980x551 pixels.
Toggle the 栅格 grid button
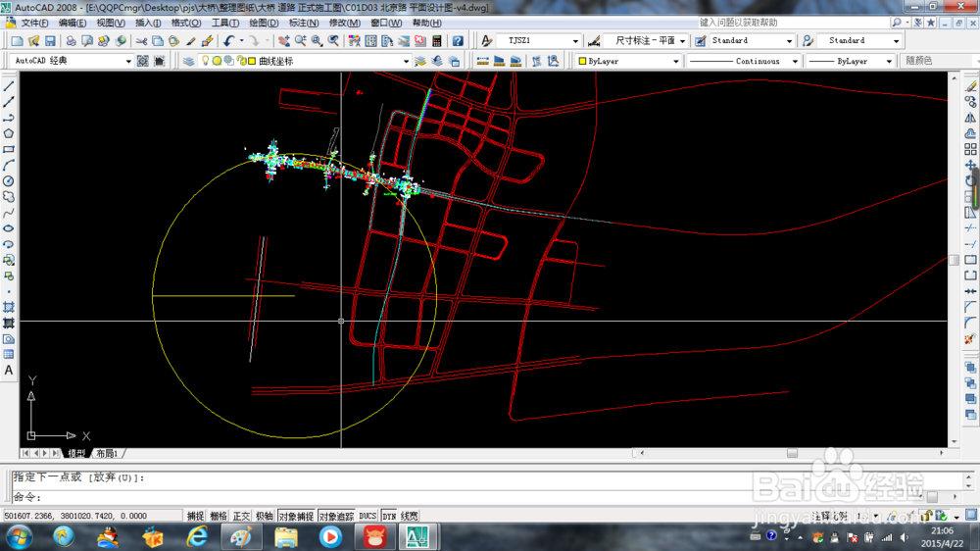pyautogui.click(x=219, y=516)
